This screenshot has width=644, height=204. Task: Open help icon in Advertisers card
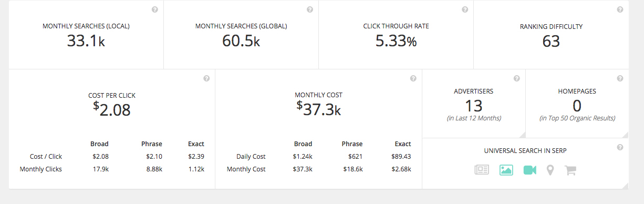pyautogui.click(x=517, y=78)
